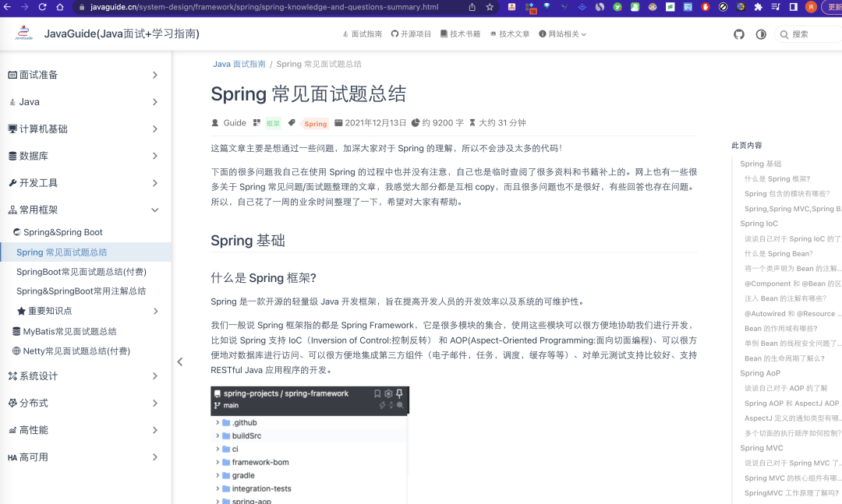Click the Spring 基础 section heading

pos(248,241)
